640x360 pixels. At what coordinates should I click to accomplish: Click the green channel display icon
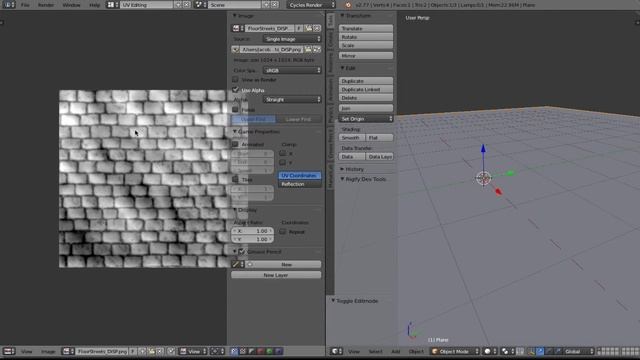[x=269, y=351]
